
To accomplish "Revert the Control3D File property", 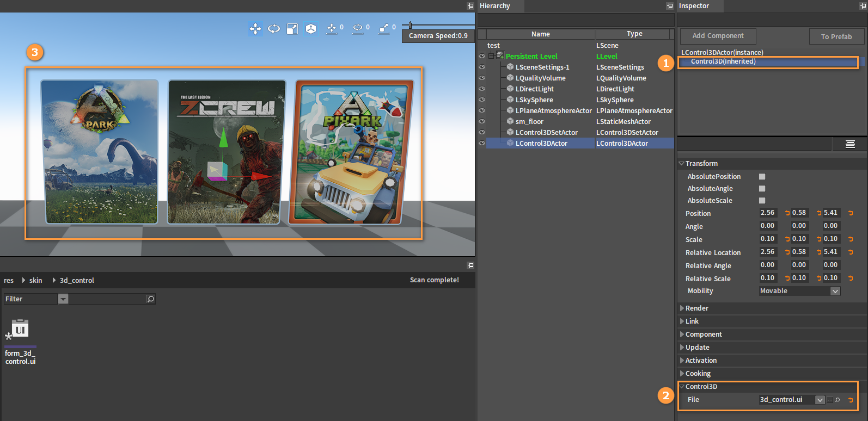I will tap(850, 400).
